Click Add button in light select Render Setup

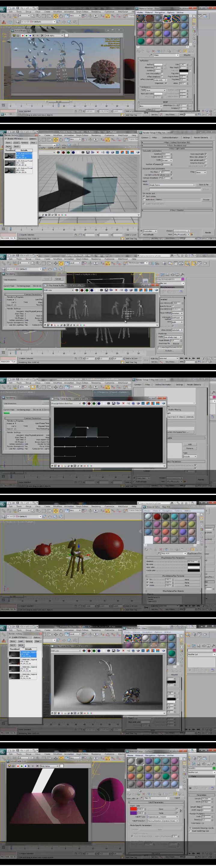190,444
